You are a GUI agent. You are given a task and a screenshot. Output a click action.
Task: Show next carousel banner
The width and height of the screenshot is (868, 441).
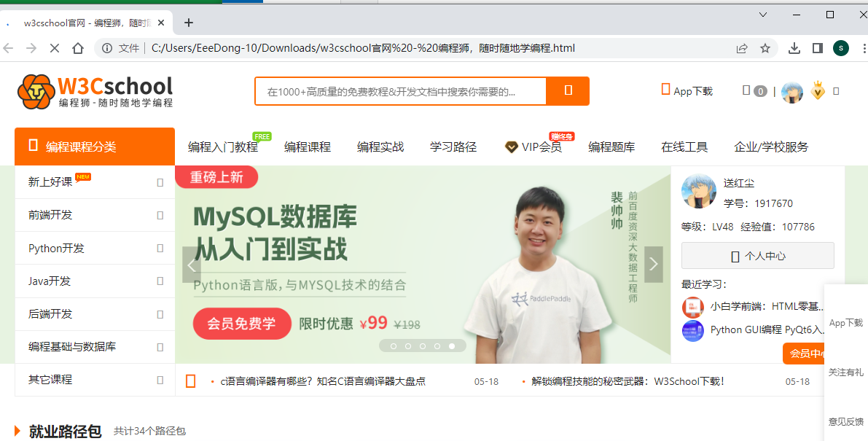coord(653,265)
